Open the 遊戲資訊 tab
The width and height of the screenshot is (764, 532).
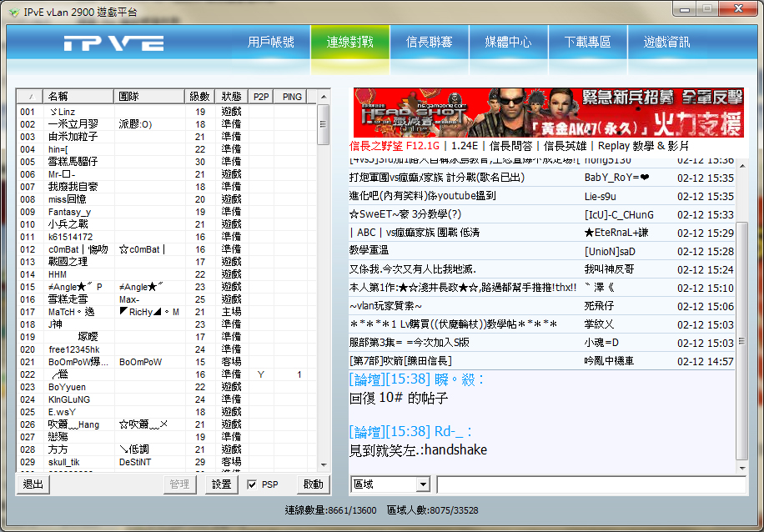(x=666, y=43)
